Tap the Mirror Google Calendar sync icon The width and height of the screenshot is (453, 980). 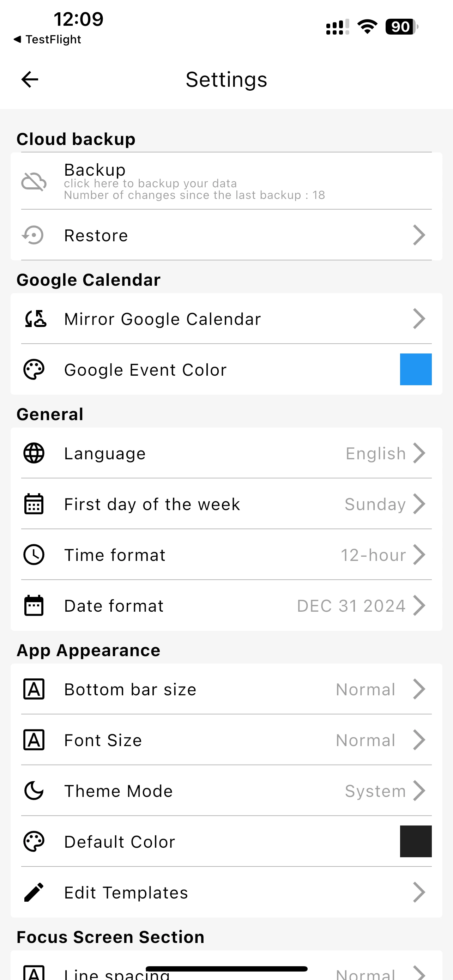35,319
